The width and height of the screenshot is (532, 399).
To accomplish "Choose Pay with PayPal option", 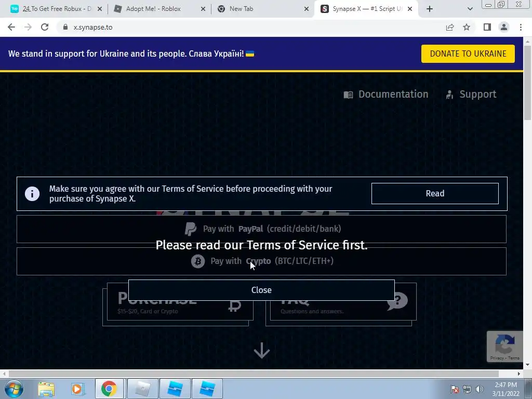I will pos(262,229).
